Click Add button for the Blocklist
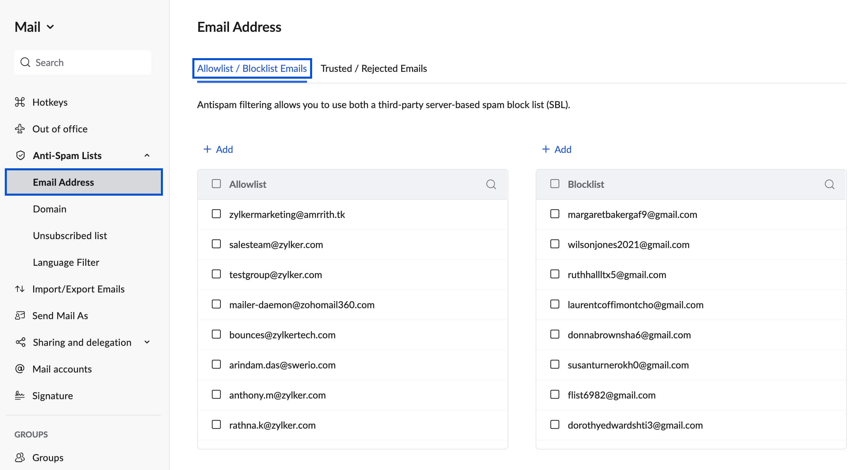This screenshot has height=470, width=868. [x=557, y=149]
